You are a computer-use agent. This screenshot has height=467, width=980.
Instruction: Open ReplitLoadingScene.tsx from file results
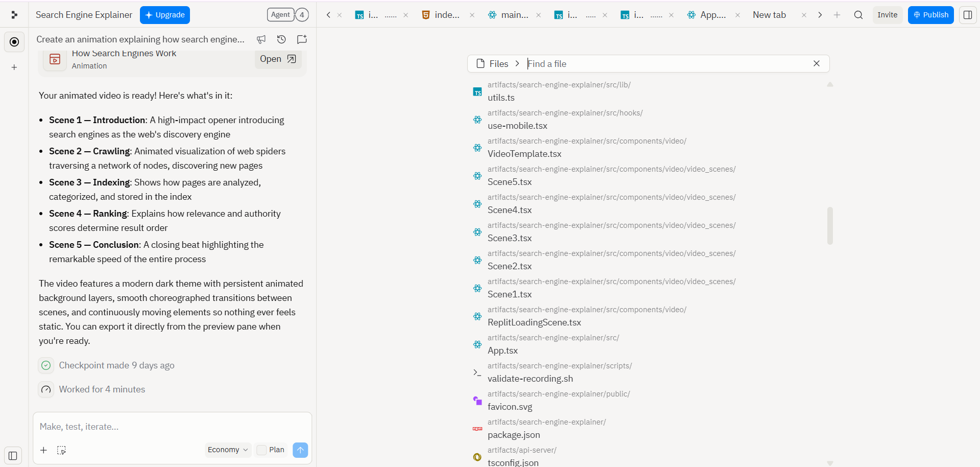pos(649,316)
